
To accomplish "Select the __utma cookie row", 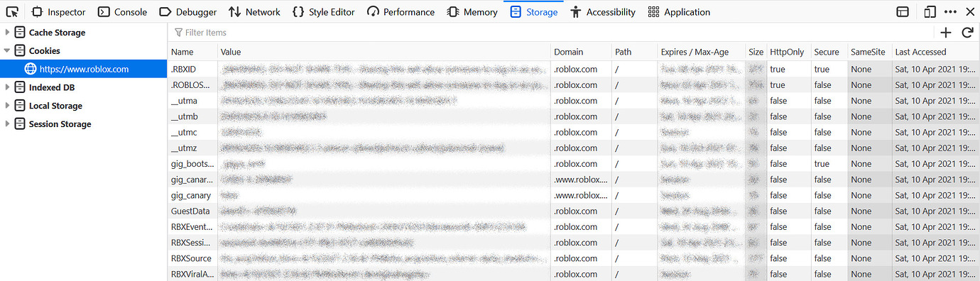I will pos(574,101).
